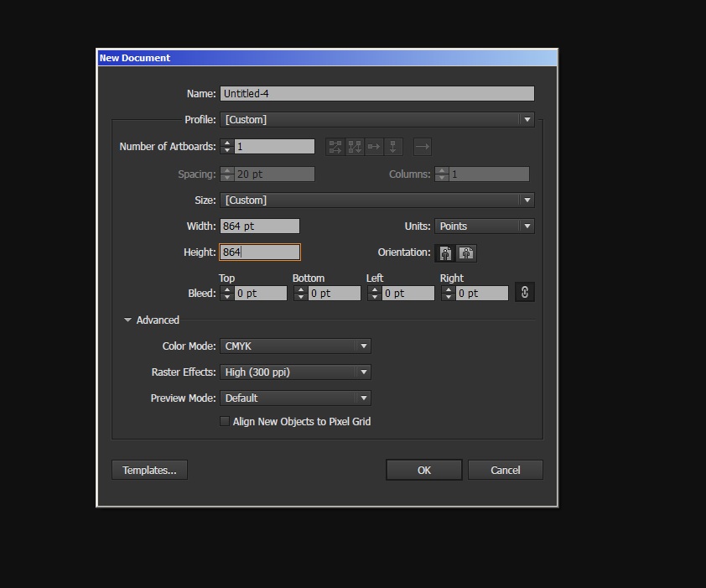Open the Color Mode dropdown showing CMYK
Screen dimensions: 706x588
295,346
